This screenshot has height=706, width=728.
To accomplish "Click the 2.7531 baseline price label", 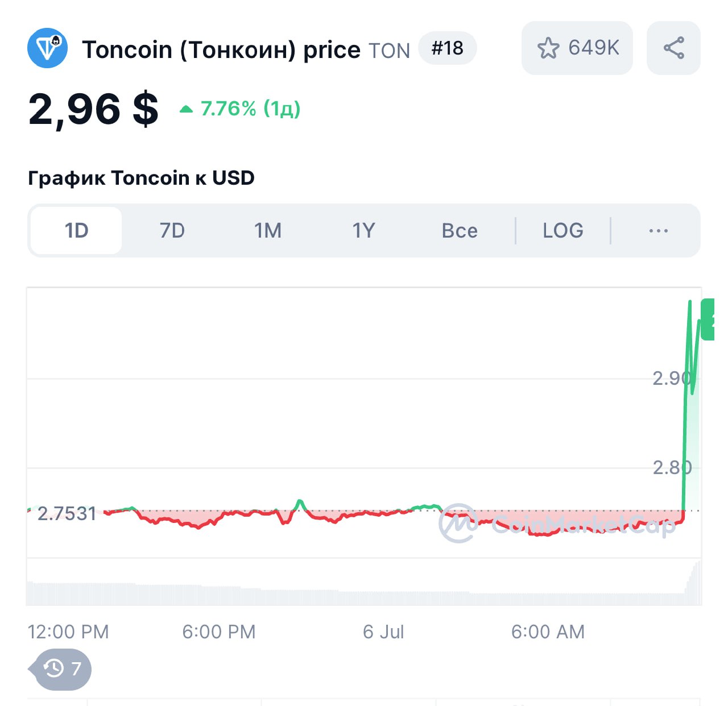I will 67,514.
